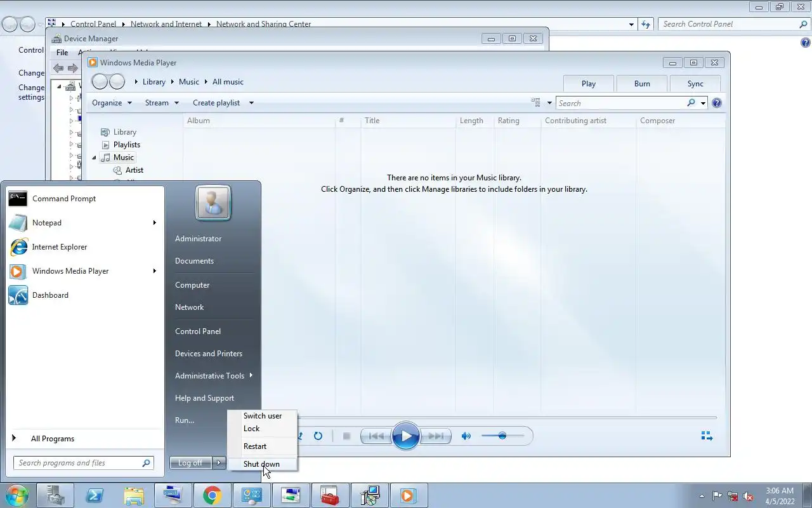
Task: Click the large Play button in Media Player
Action: pos(406,436)
